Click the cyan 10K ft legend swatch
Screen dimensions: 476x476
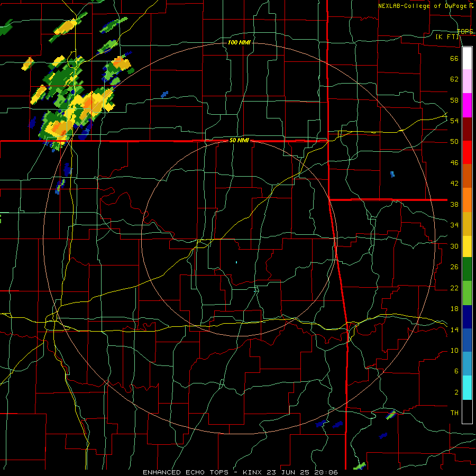(x=467, y=388)
